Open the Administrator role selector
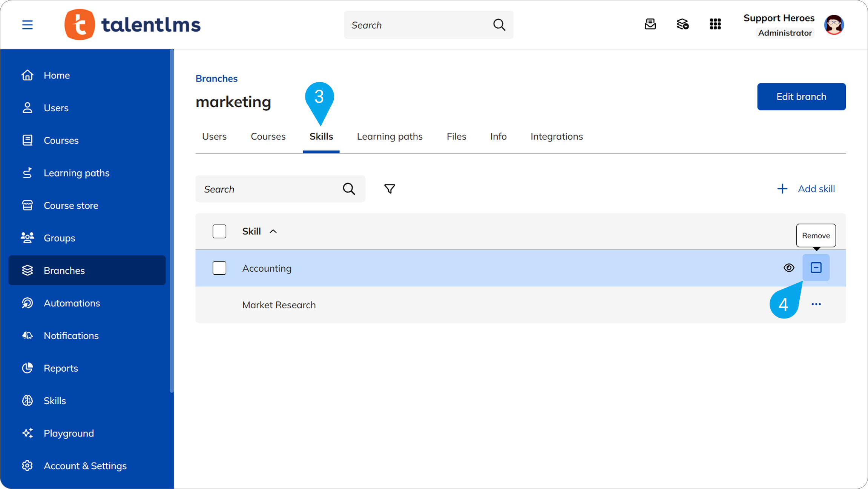Viewport: 868px width, 489px height. [x=785, y=33]
